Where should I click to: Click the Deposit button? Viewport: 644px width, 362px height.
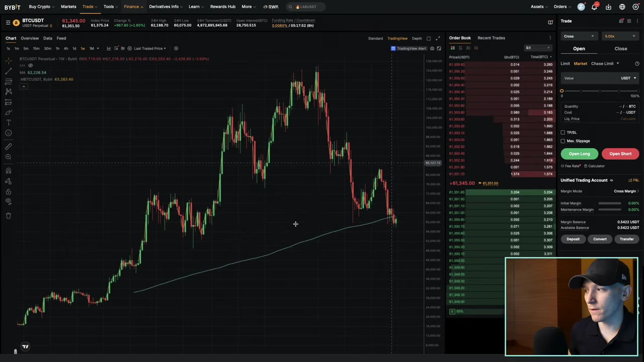click(x=573, y=239)
